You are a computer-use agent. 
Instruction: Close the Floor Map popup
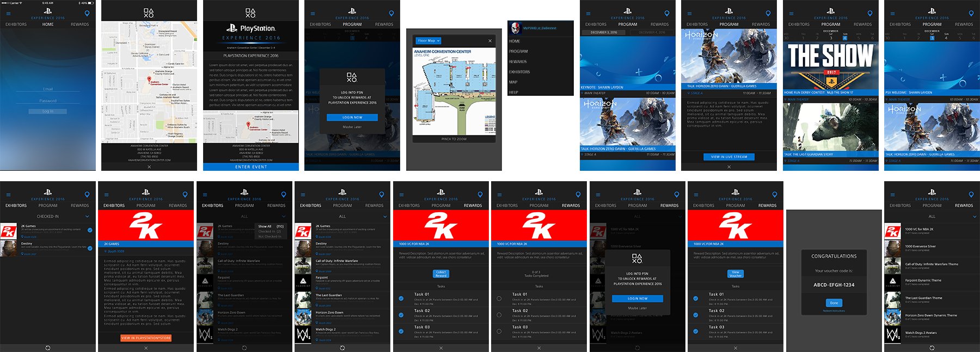coord(490,41)
